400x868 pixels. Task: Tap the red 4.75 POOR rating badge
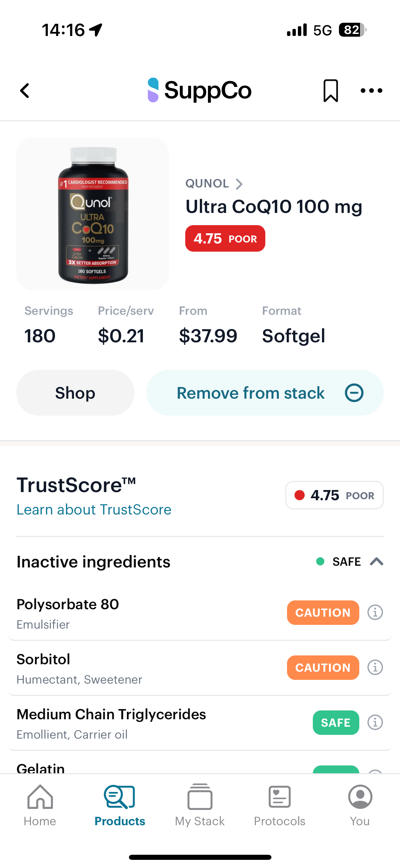click(225, 239)
